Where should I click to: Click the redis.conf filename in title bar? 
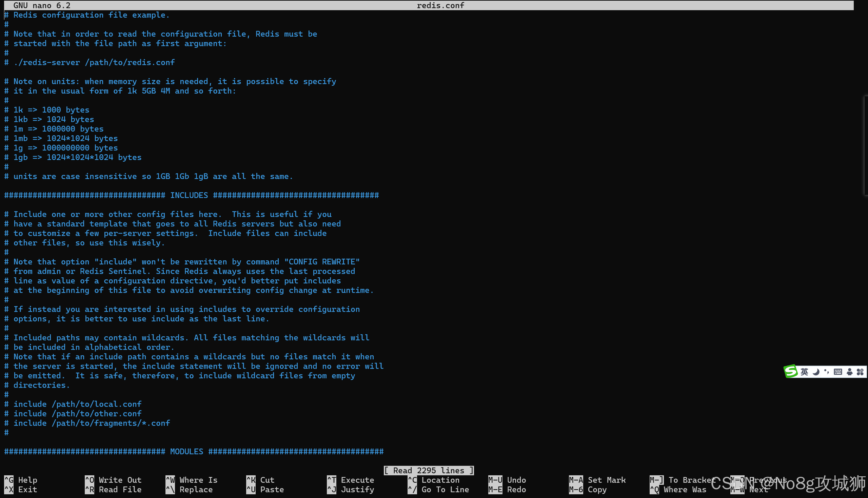(440, 5)
